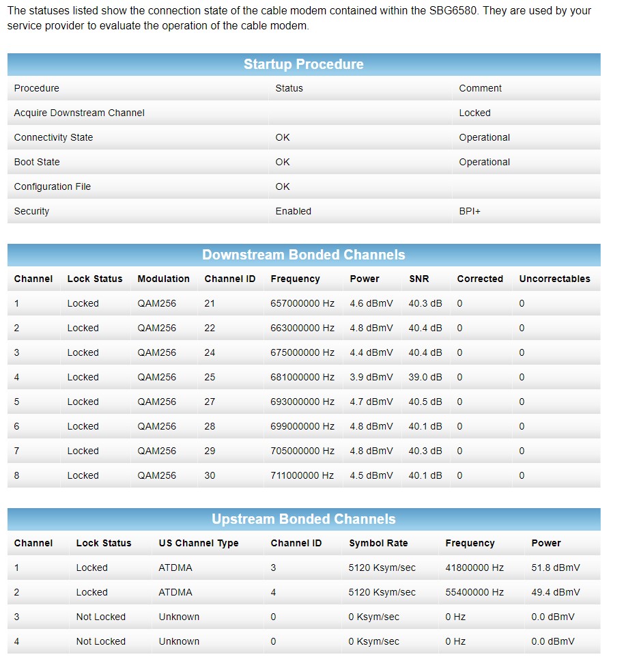Select the BPI+ security comment
The width and height of the screenshot is (626, 672).
[x=470, y=211]
